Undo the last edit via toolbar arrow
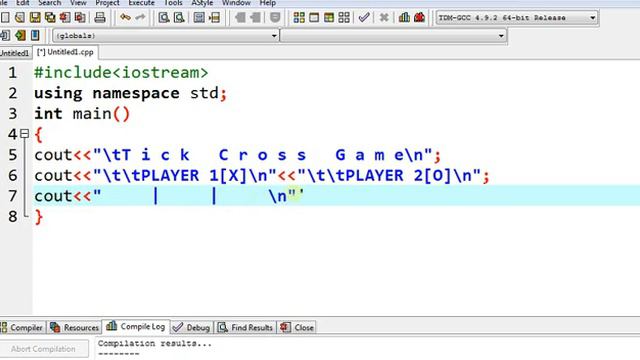 pyautogui.click(x=125, y=18)
